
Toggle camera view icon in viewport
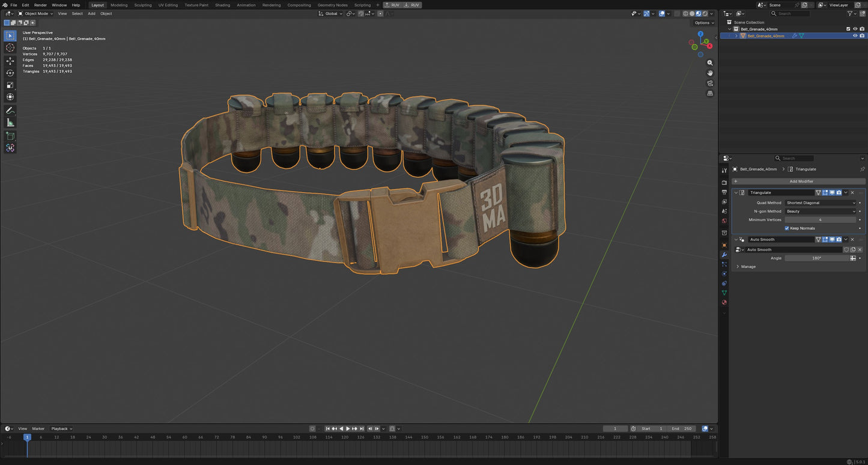tap(710, 83)
